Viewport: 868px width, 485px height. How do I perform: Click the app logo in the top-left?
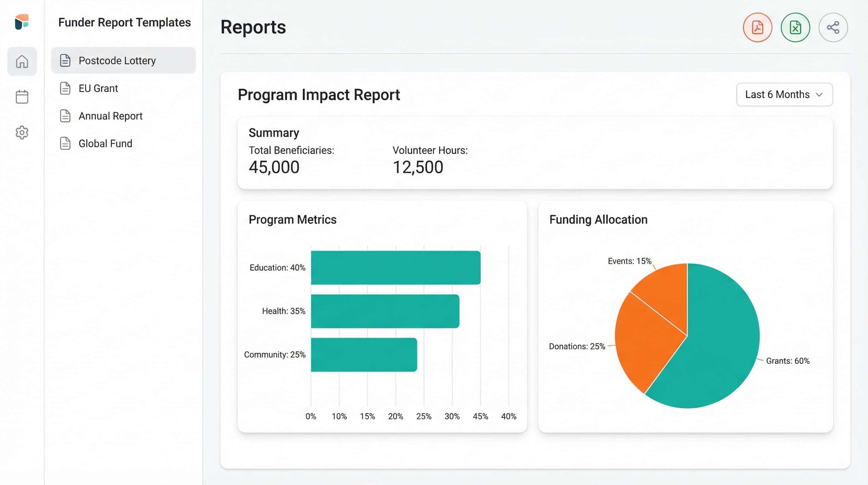coord(22,22)
